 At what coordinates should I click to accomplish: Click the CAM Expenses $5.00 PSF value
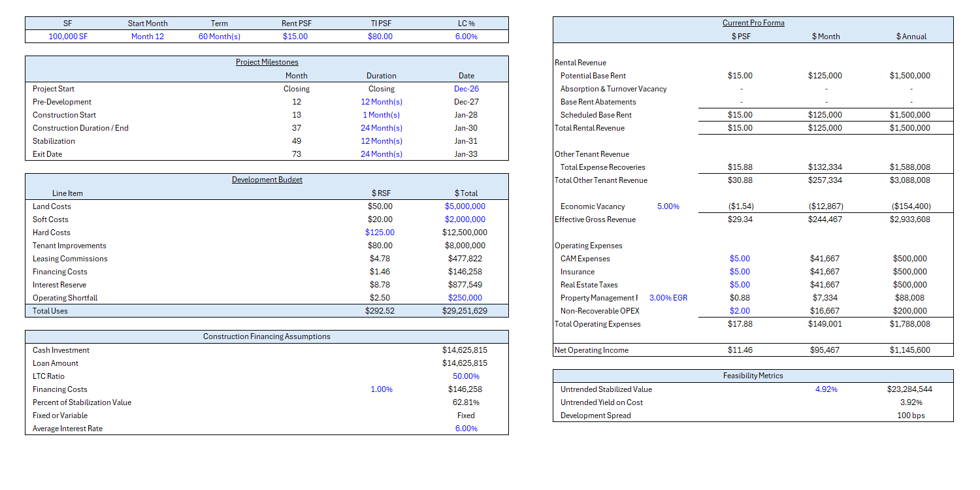coord(740,259)
